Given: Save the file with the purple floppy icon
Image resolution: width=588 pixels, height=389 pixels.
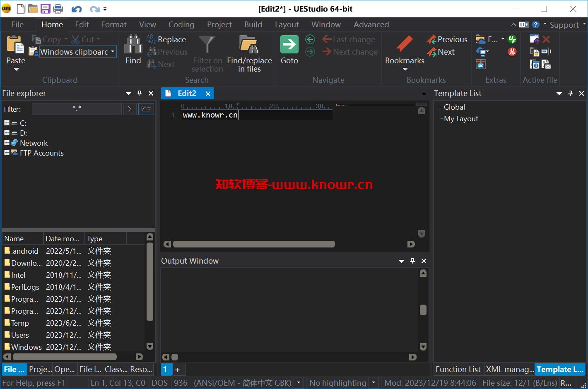Looking at the screenshot, I should click(46, 9).
